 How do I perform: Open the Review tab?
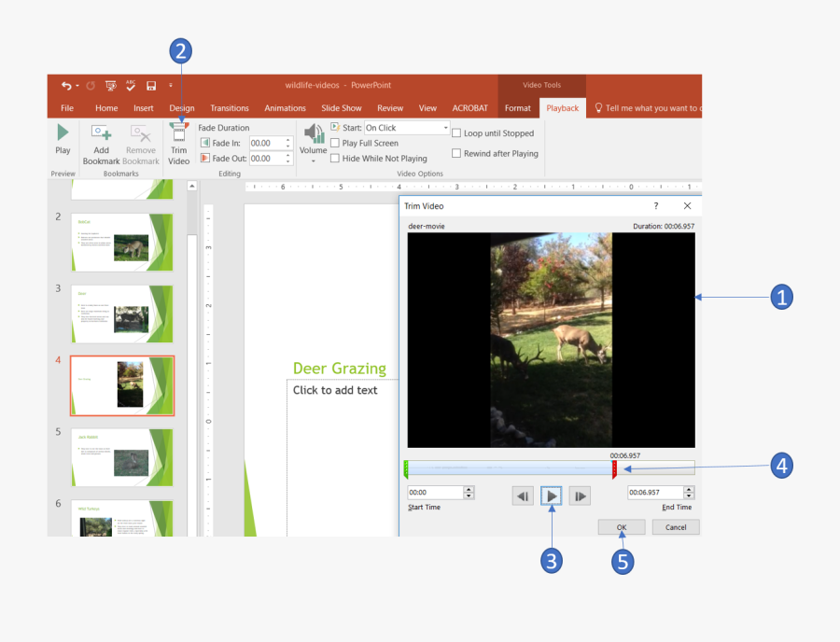coord(390,108)
